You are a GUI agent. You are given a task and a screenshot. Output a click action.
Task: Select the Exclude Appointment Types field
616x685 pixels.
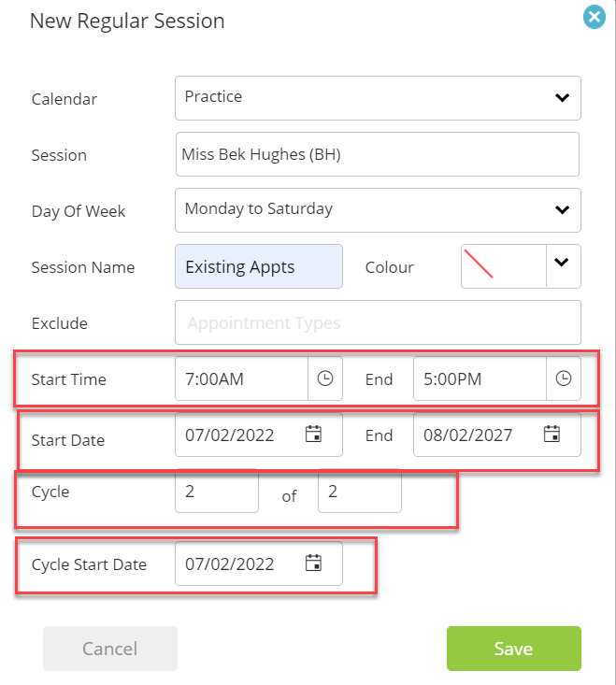(378, 322)
